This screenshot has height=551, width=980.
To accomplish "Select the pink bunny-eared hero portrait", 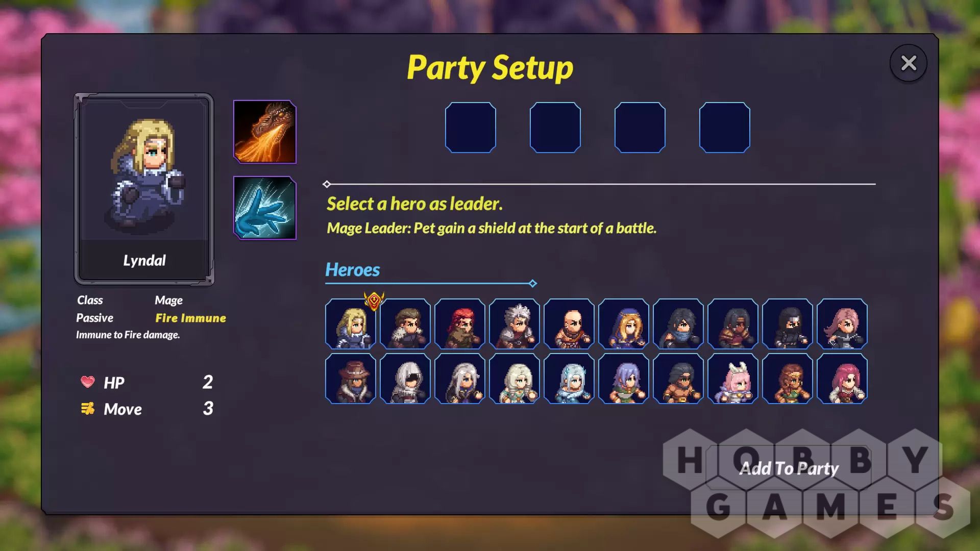I will 733,379.
